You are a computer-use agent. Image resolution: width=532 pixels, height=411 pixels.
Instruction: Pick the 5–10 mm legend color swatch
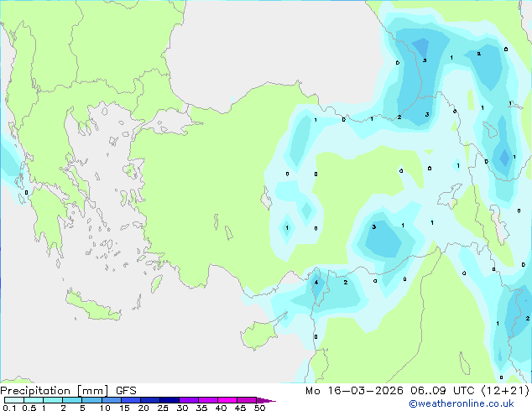click(x=91, y=400)
